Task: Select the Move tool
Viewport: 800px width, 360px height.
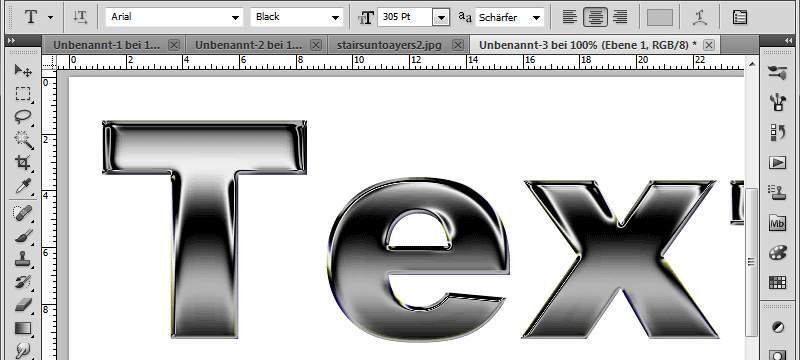Action: pyautogui.click(x=22, y=70)
